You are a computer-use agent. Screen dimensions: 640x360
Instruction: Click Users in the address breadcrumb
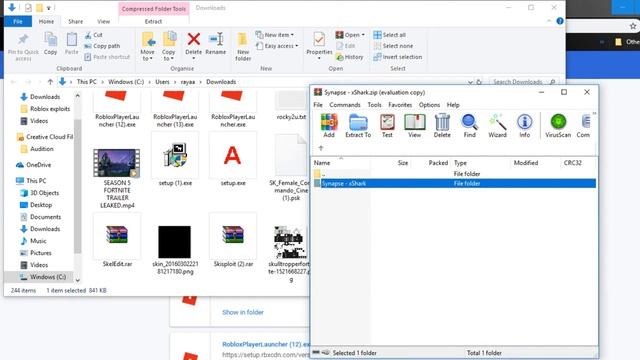click(162, 82)
